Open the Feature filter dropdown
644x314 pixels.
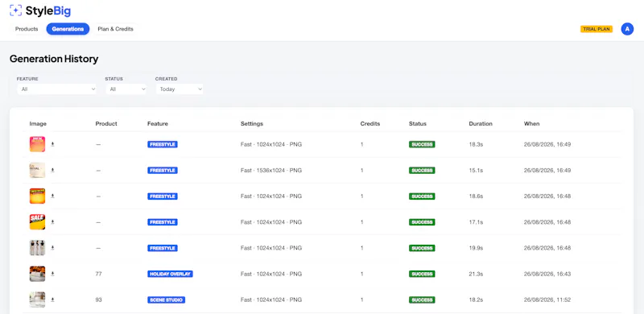56,89
